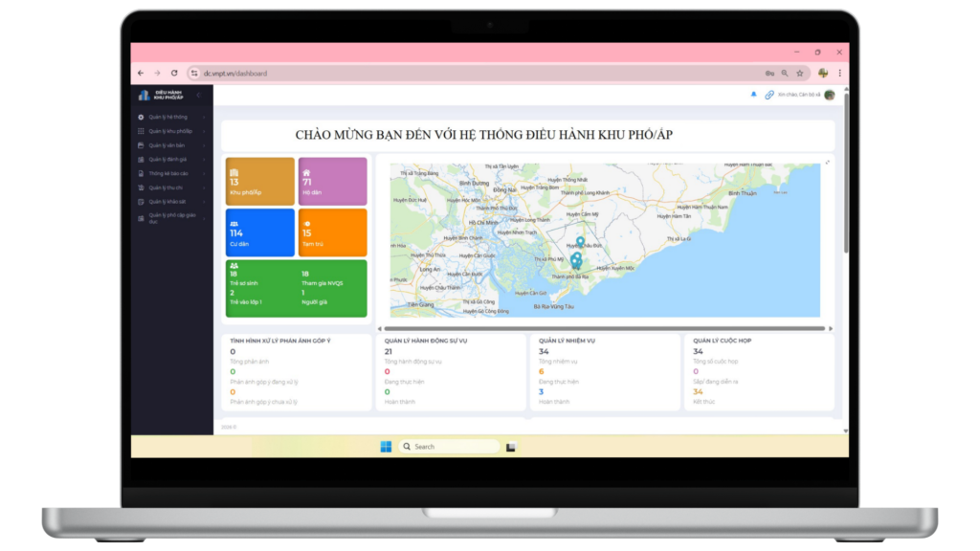
Task: Open Thống kê báo cáo menu item
Action: coord(168,173)
